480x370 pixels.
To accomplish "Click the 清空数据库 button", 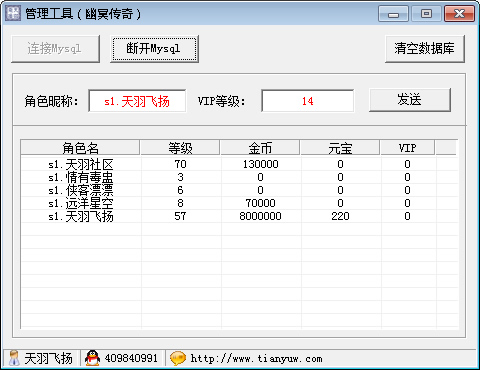I will 425,49.
